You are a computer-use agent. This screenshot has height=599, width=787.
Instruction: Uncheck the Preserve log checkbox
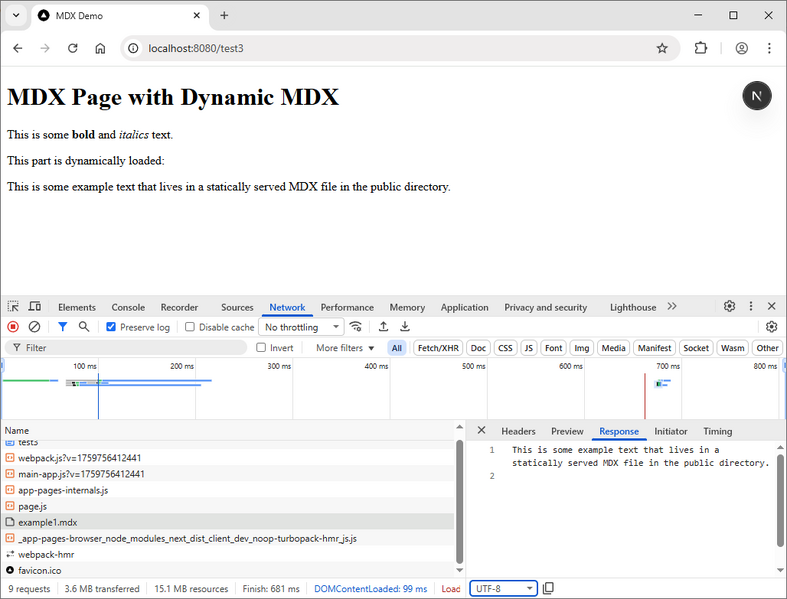pyautogui.click(x=111, y=327)
